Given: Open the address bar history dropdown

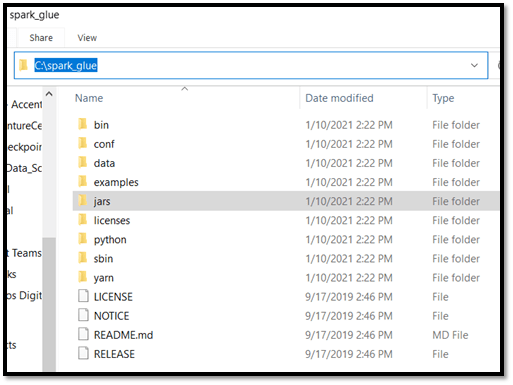Looking at the screenshot, I should coord(474,65).
